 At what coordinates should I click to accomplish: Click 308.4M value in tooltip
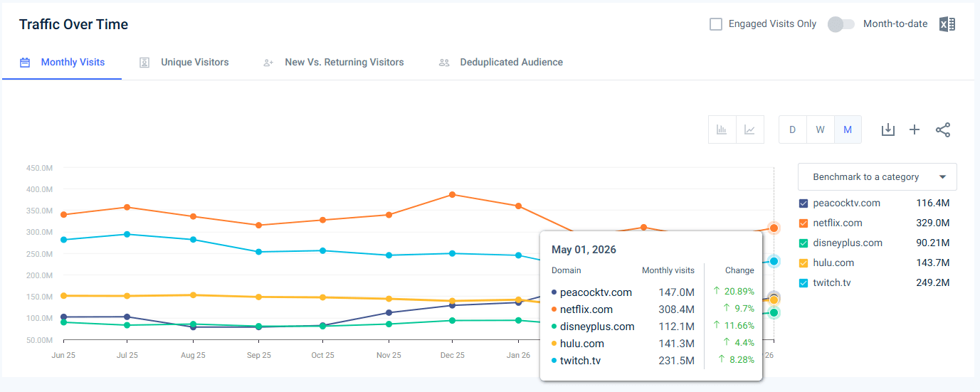[676, 309]
